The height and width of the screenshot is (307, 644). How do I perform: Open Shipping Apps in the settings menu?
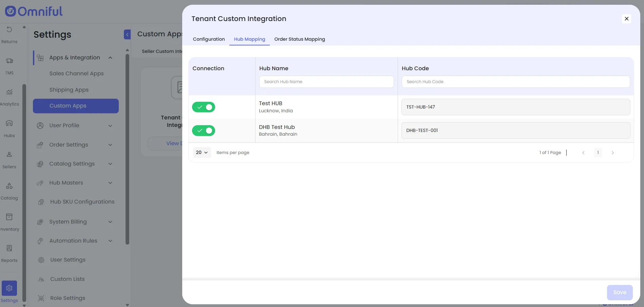(x=69, y=90)
